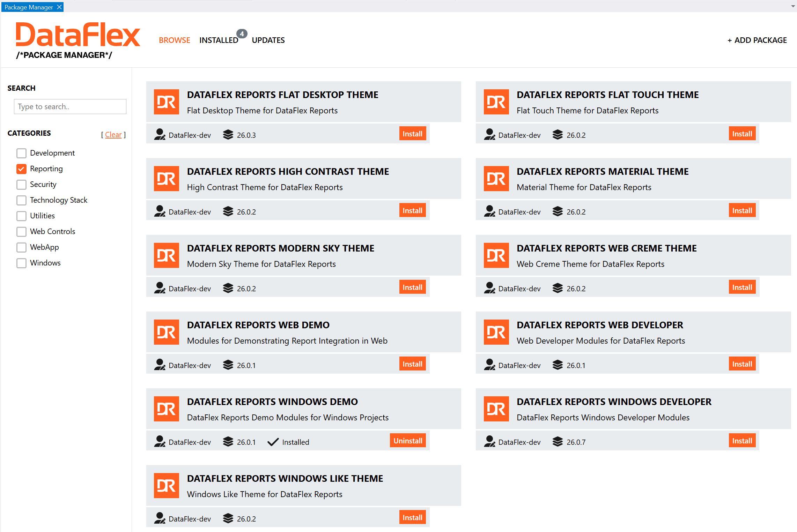The image size is (797, 532).
Task: Install the High Contrast Theme package
Action: coord(412,210)
